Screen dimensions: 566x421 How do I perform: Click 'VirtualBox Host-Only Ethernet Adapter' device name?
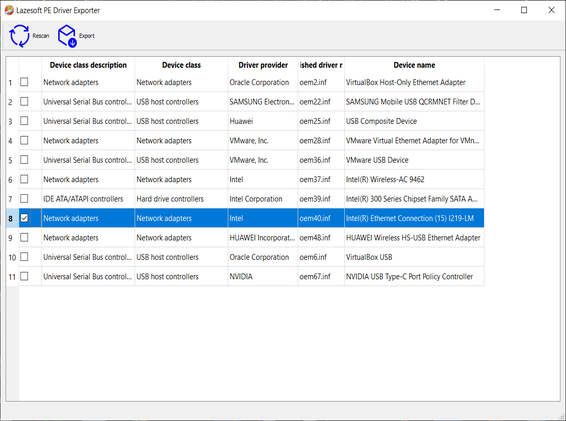[414, 82]
